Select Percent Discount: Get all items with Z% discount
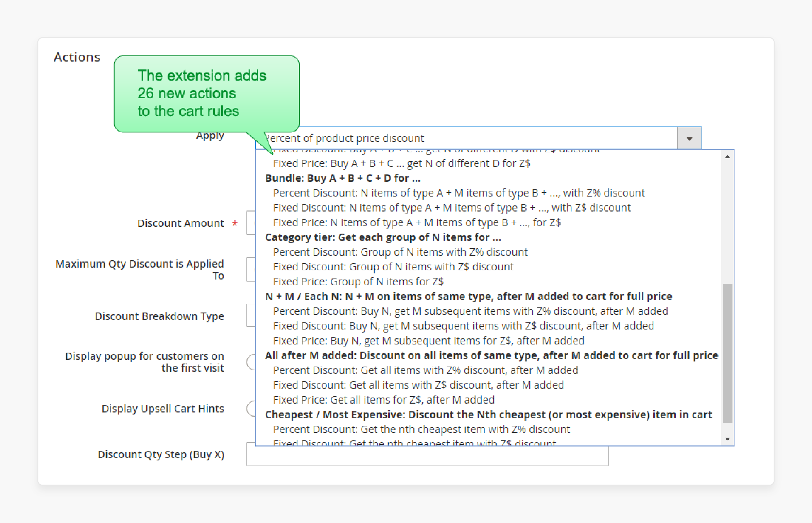This screenshot has height=523, width=812. 425,370
